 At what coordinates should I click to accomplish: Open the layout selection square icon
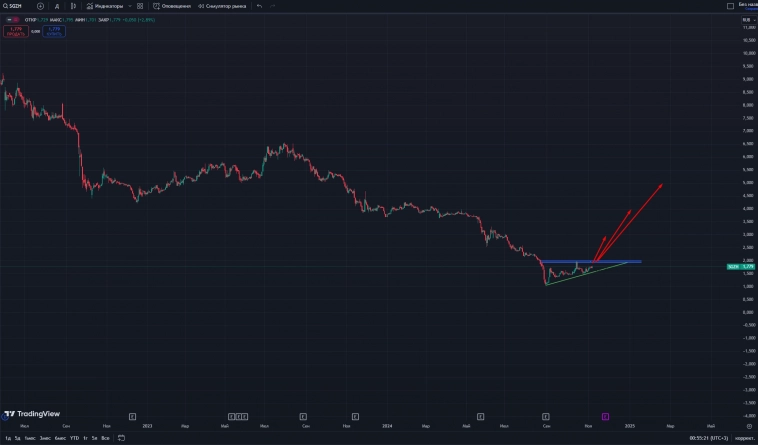click(731, 5)
